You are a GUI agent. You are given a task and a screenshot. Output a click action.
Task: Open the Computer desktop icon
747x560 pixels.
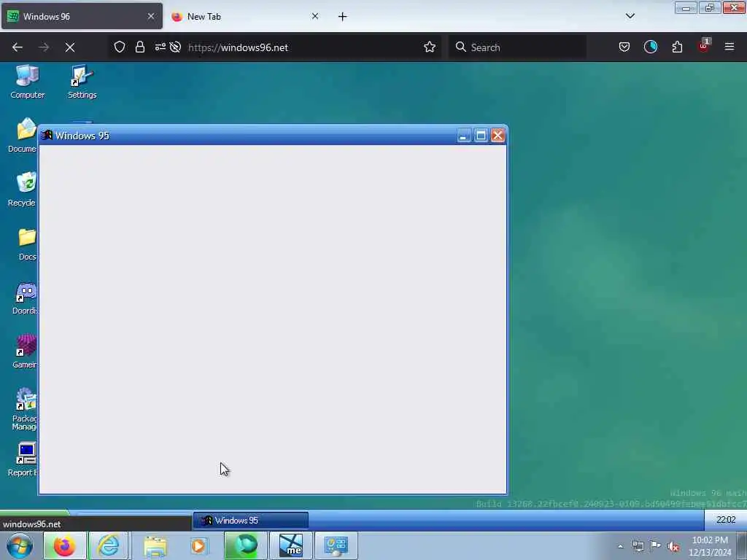pyautogui.click(x=27, y=82)
